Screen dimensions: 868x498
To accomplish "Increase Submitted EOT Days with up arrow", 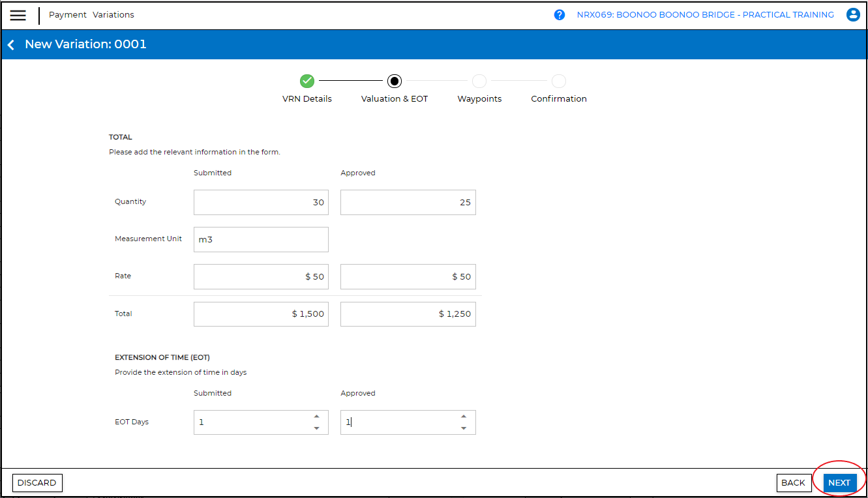I will click(x=316, y=417).
